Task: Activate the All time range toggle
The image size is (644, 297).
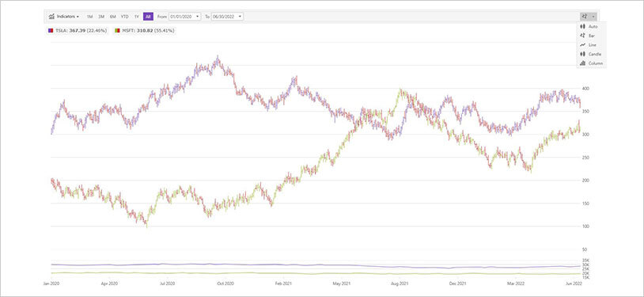Action: [148, 17]
